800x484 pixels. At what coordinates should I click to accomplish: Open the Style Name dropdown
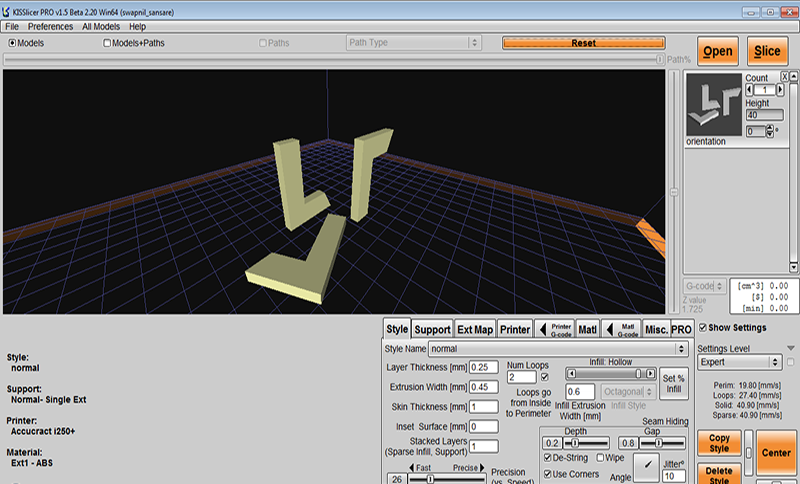point(558,349)
